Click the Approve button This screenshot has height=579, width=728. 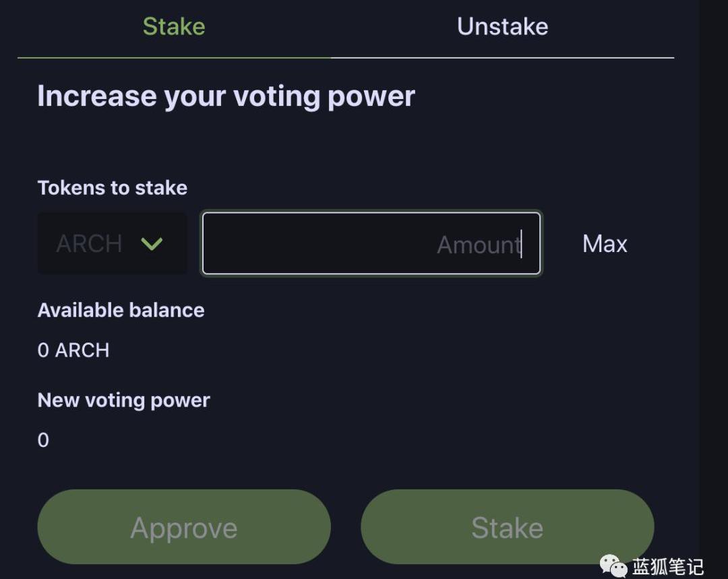coord(184,527)
